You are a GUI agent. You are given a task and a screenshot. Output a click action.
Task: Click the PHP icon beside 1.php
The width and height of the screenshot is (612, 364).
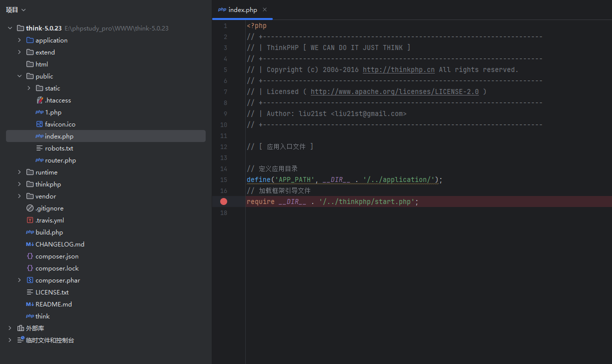pyautogui.click(x=40, y=112)
